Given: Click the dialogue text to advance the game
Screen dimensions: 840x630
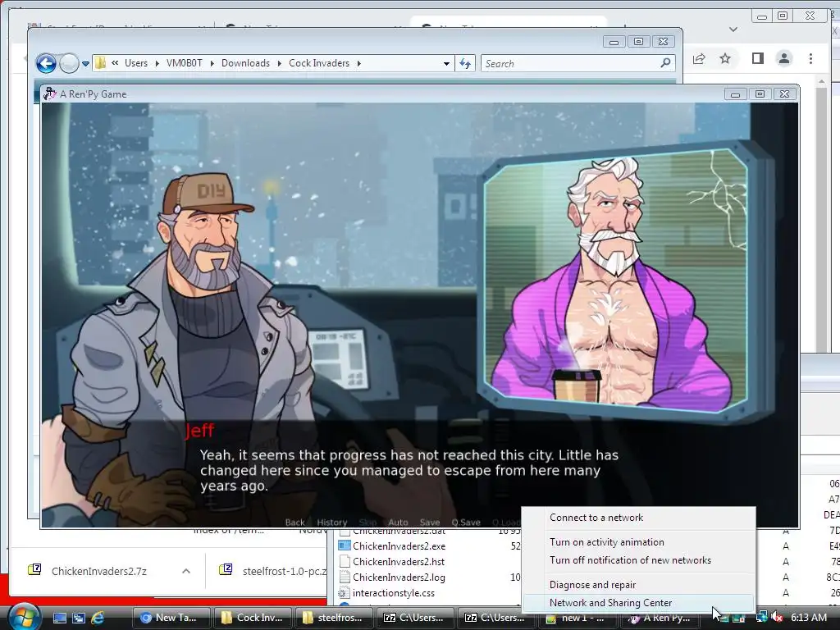Looking at the screenshot, I should (x=409, y=470).
